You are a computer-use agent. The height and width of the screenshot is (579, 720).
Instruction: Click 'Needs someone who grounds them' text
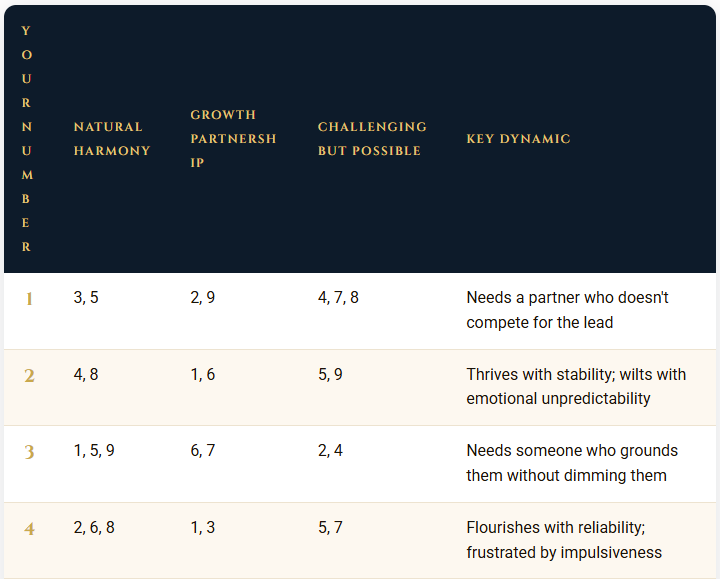tap(572, 463)
